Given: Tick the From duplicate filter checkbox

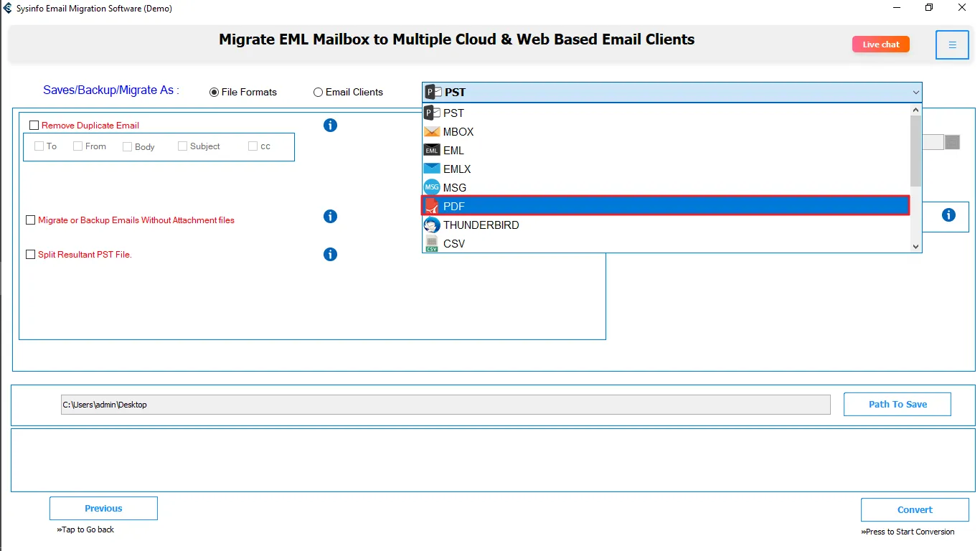Looking at the screenshot, I should point(77,146).
